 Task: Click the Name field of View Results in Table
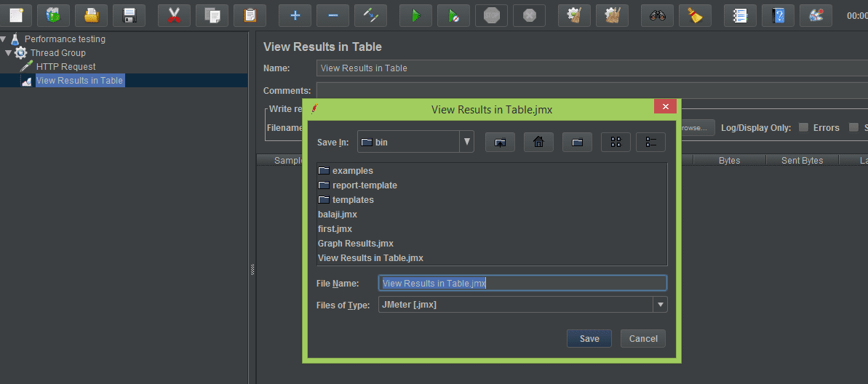[x=592, y=68]
